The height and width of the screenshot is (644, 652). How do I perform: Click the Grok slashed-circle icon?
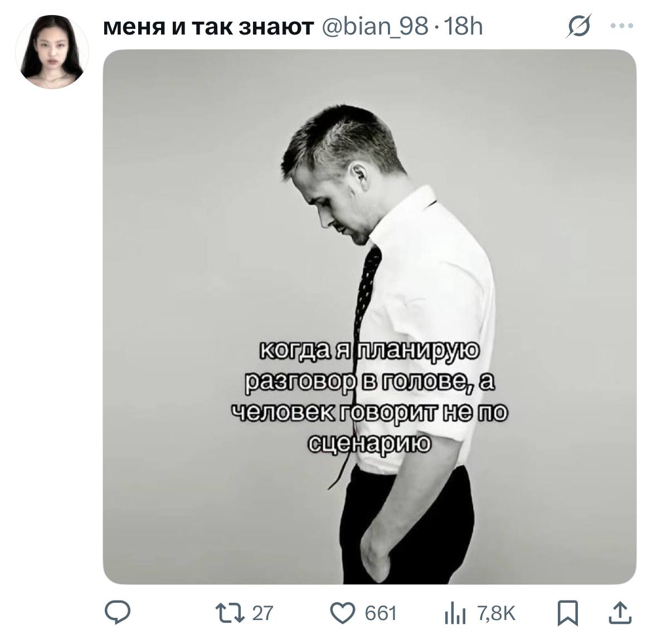point(579,26)
